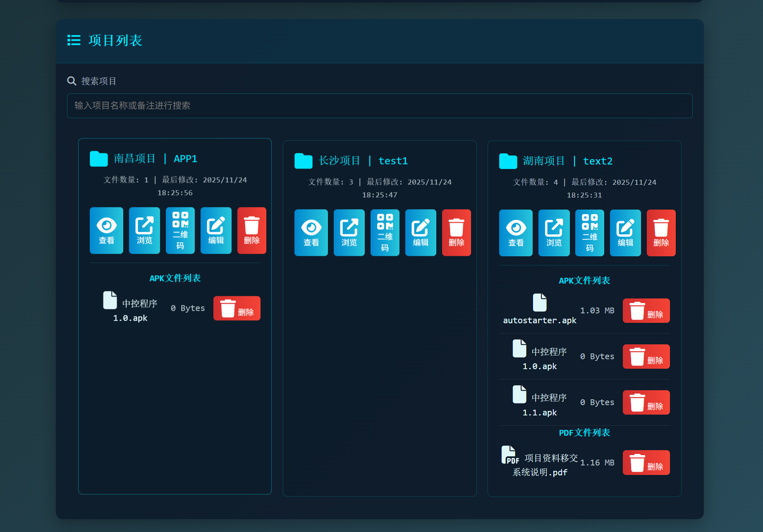Click the project search input field
The width and height of the screenshot is (763, 532).
(x=380, y=106)
